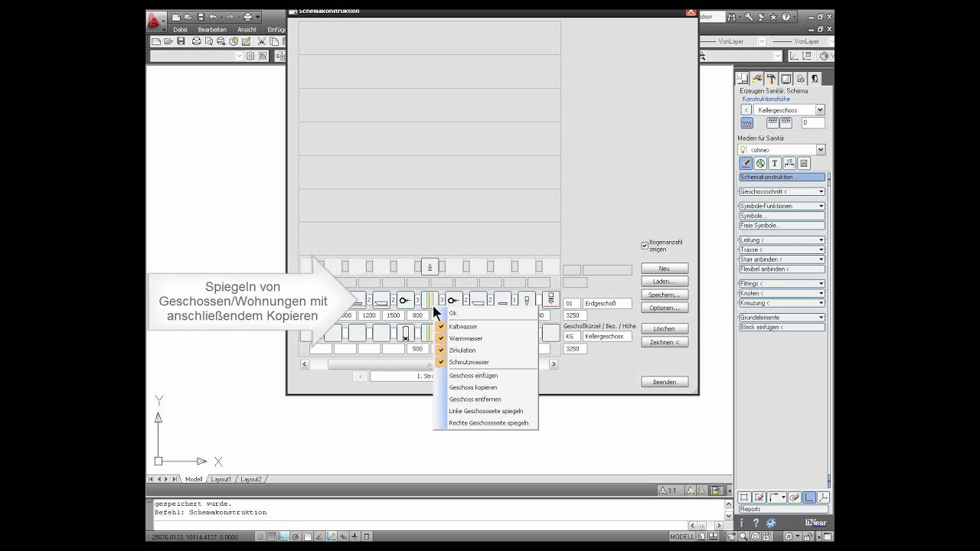
Task: Open the AutoCAD application menu logo
Action: point(155,21)
